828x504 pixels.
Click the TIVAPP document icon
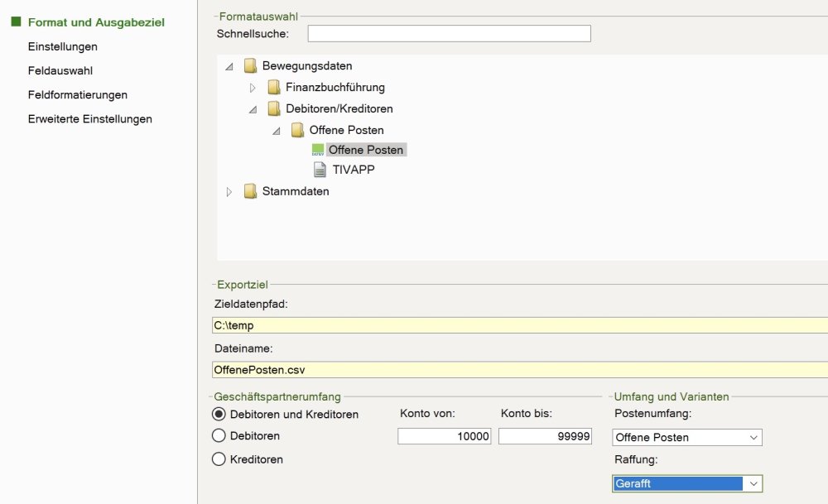[319, 170]
